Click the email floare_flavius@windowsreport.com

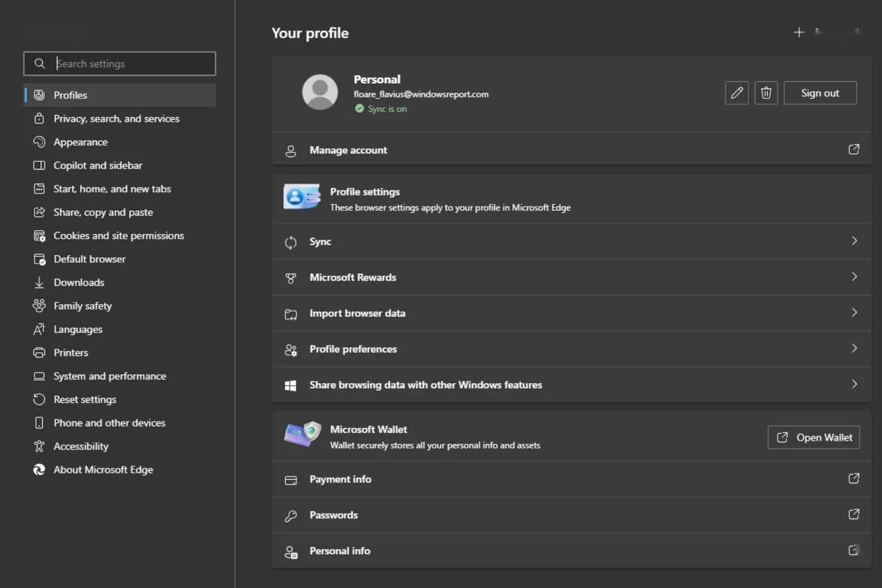[421, 94]
